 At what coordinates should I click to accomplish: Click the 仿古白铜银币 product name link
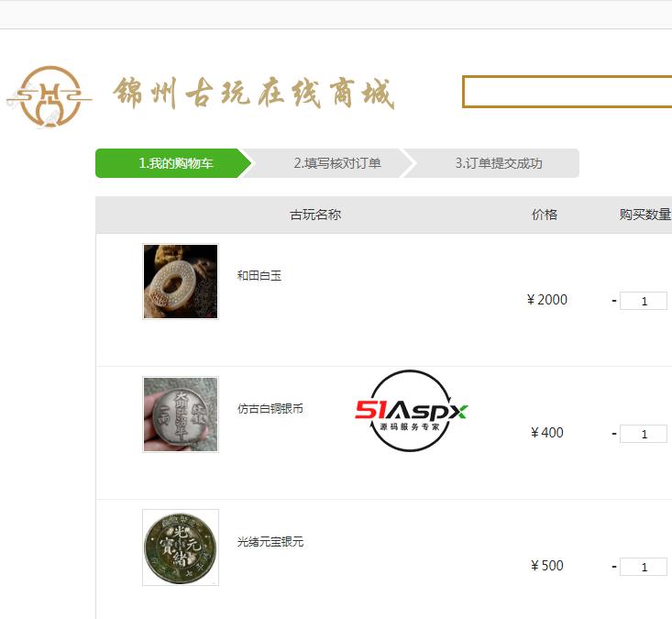(x=270, y=408)
